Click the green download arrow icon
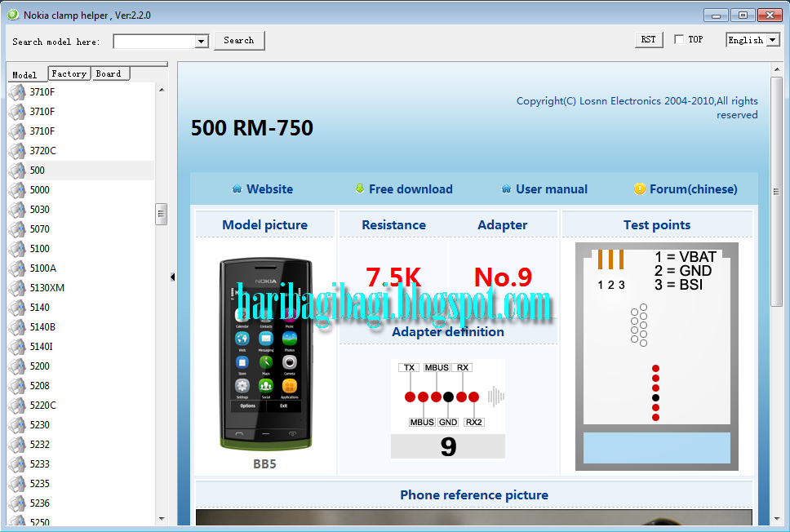Viewport: 790px width, 532px height. point(360,188)
